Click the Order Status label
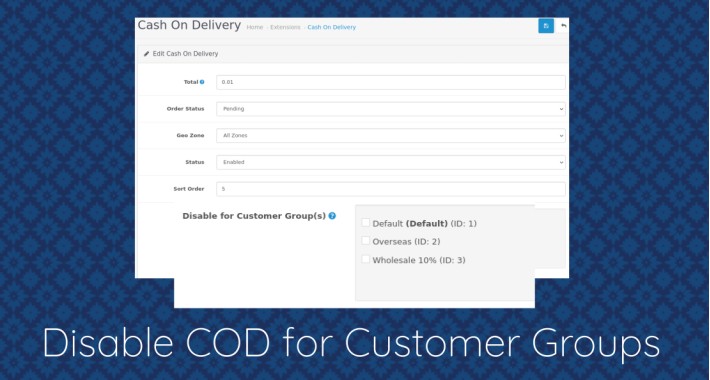 186,109
